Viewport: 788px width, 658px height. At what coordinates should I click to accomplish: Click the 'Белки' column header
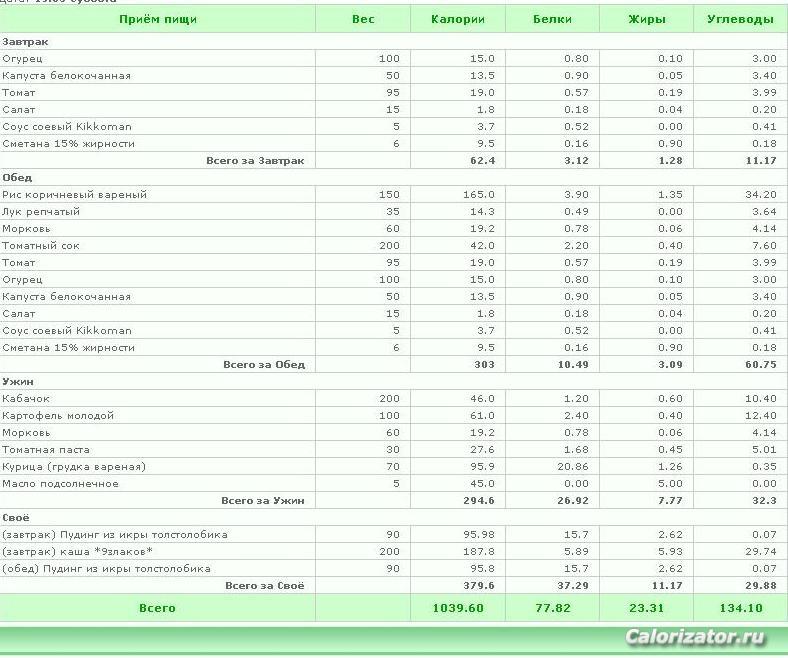pyautogui.click(x=552, y=20)
